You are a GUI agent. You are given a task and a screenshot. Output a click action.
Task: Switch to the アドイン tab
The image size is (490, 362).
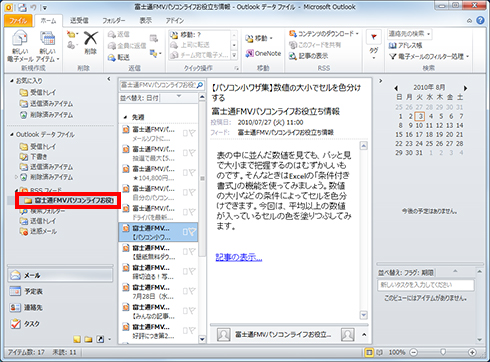175,21
